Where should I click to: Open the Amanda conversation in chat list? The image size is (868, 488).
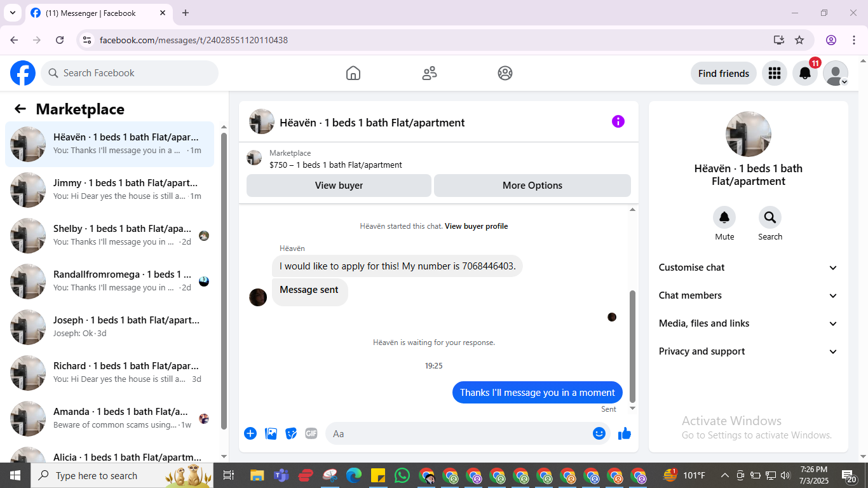pyautogui.click(x=110, y=419)
